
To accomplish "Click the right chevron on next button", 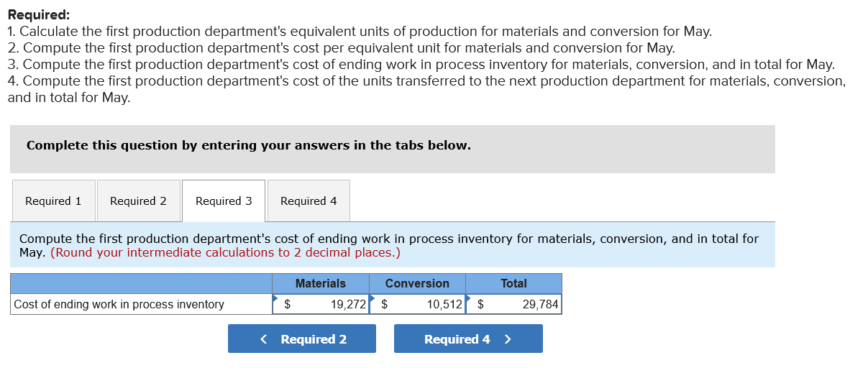I will (x=508, y=339).
